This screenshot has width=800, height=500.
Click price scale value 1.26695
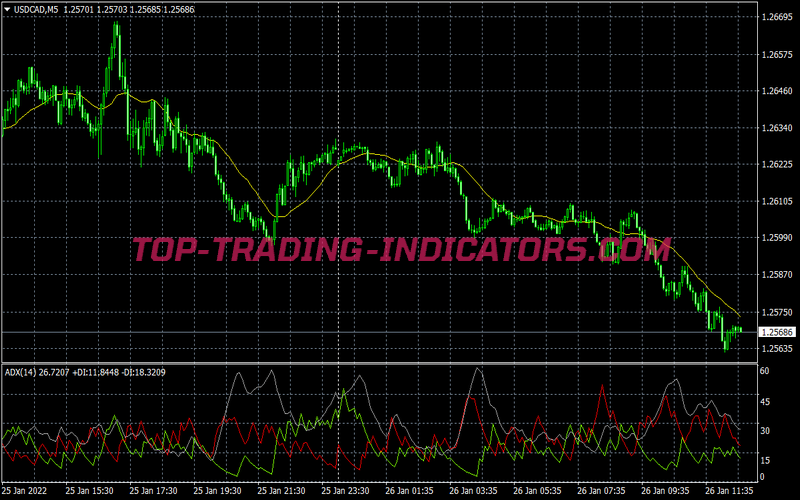[x=777, y=17]
